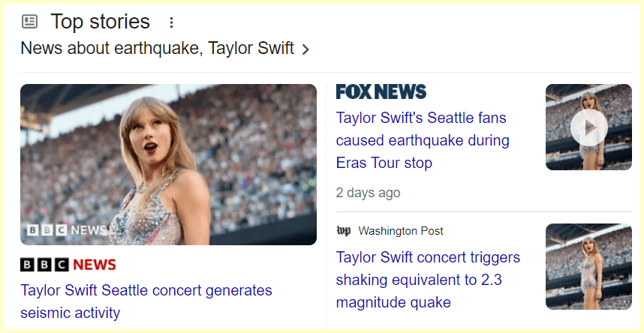This screenshot has width=644, height=333.
Task: Click the Washington Post 'wp' icon
Action: coord(343,231)
